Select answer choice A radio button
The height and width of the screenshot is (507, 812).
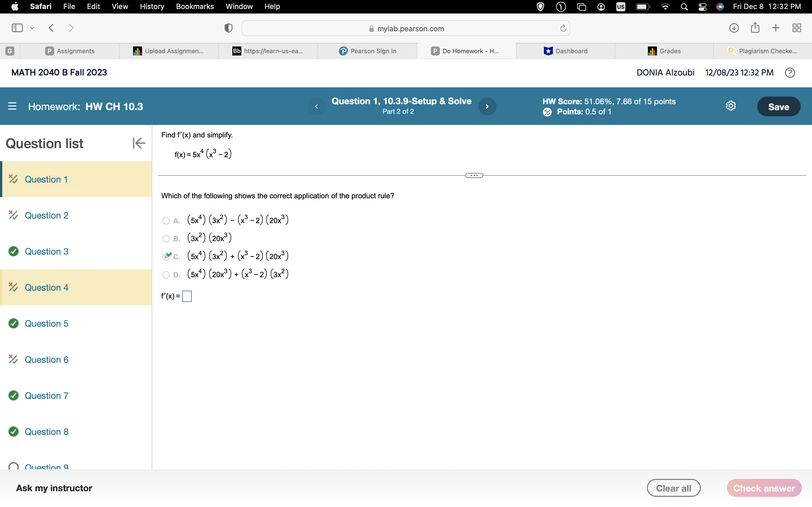pyautogui.click(x=166, y=221)
